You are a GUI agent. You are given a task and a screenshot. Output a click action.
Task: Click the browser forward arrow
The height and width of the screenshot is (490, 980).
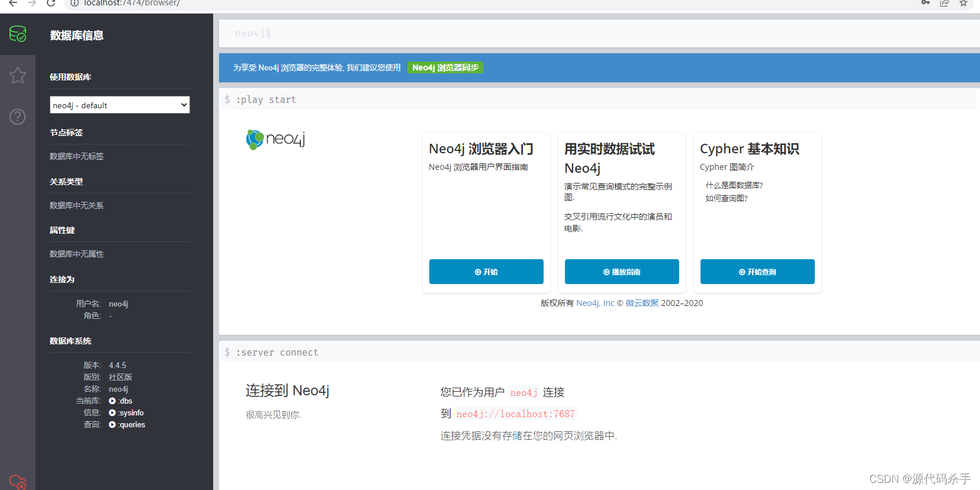pyautogui.click(x=32, y=3)
